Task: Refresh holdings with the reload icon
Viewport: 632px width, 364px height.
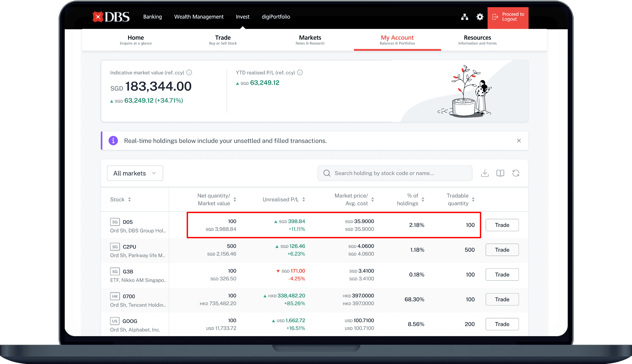Action: click(x=515, y=173)
